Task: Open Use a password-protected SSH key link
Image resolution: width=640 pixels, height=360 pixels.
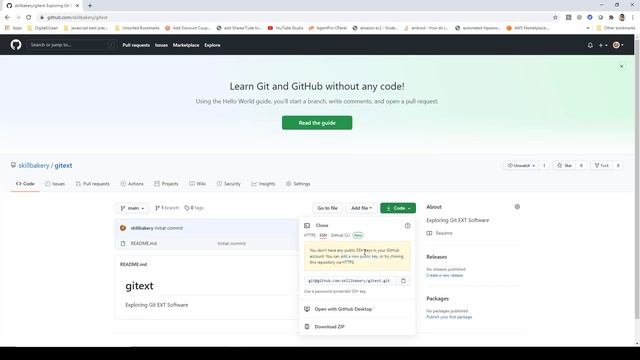Action: pyautogui.click(x=335, y=291)
